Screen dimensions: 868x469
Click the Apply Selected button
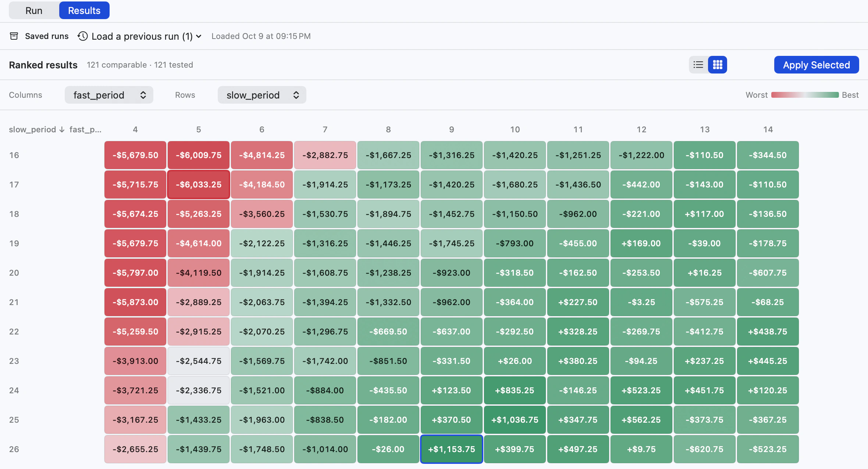coord(817,65)
